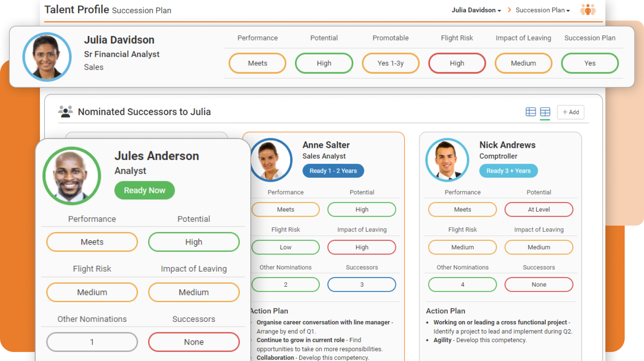Screen dimensions: 644x361
Task: Open Jules Anderson's profile picture
Action: pyautogui.click(x=72, y=176)
